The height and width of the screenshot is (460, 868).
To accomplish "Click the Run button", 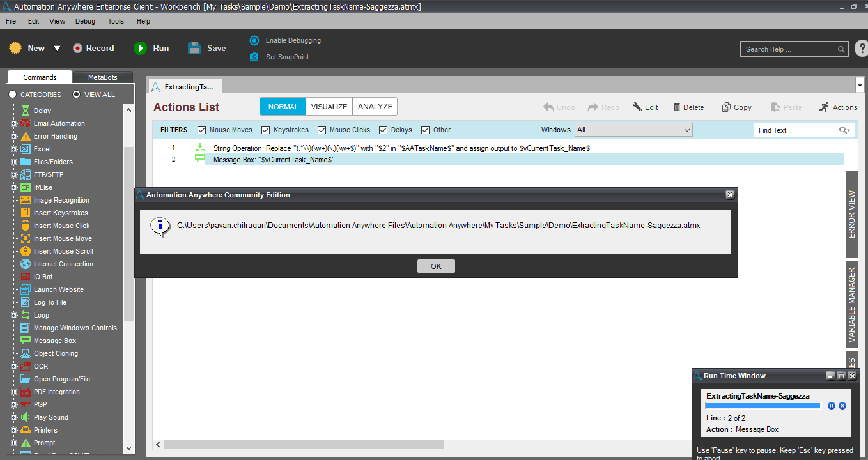I will (151, 48).
